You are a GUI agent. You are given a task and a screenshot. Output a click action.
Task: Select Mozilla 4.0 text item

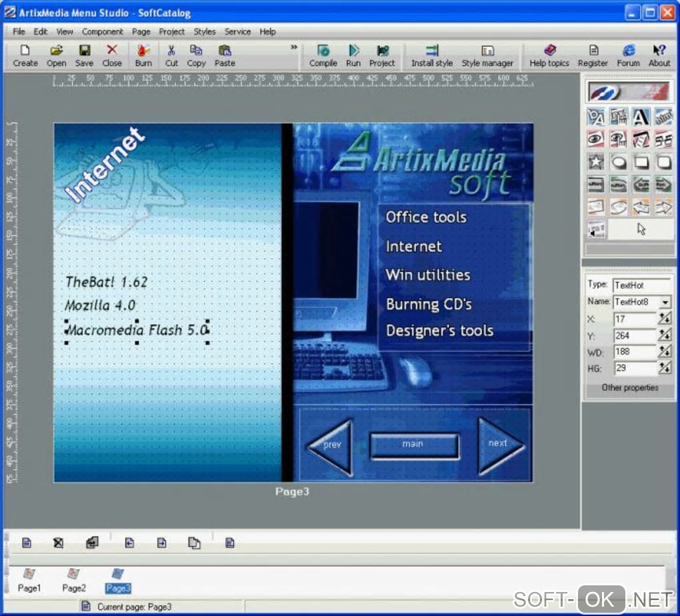coord(100,305)
